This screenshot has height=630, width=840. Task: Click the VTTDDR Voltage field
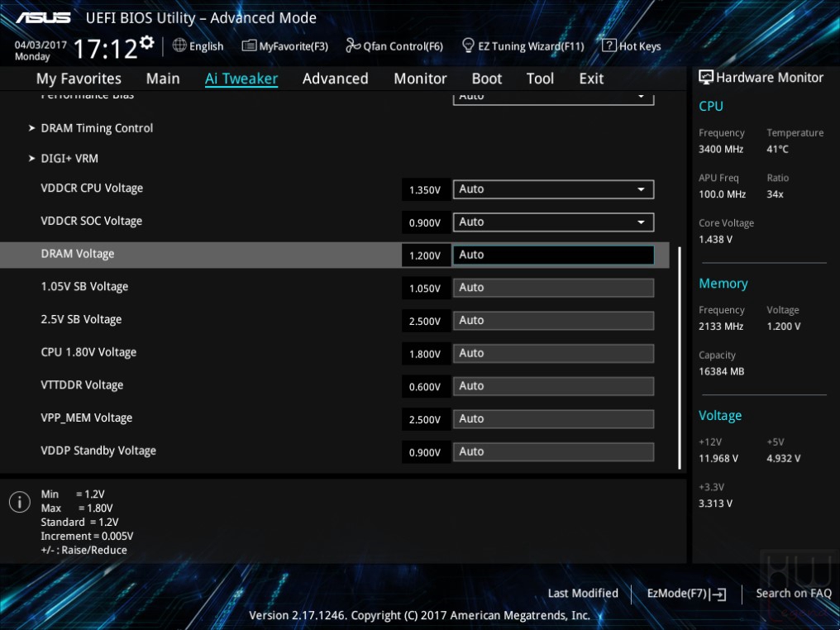[x=553, y=386]
